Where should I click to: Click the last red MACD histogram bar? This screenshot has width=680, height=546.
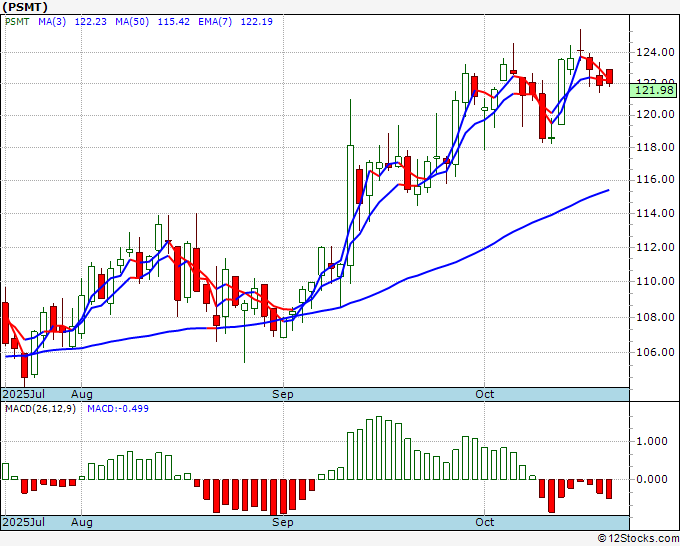(x=609, y=489)
